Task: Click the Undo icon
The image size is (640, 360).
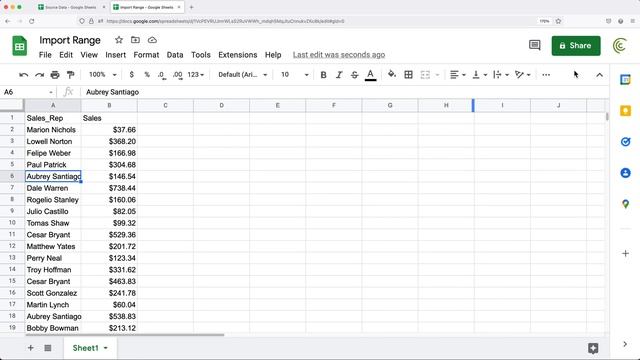Action: click(23, 75)
